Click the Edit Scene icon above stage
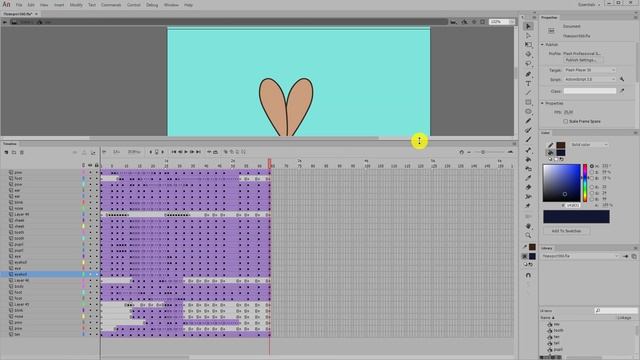 [454, 22]
